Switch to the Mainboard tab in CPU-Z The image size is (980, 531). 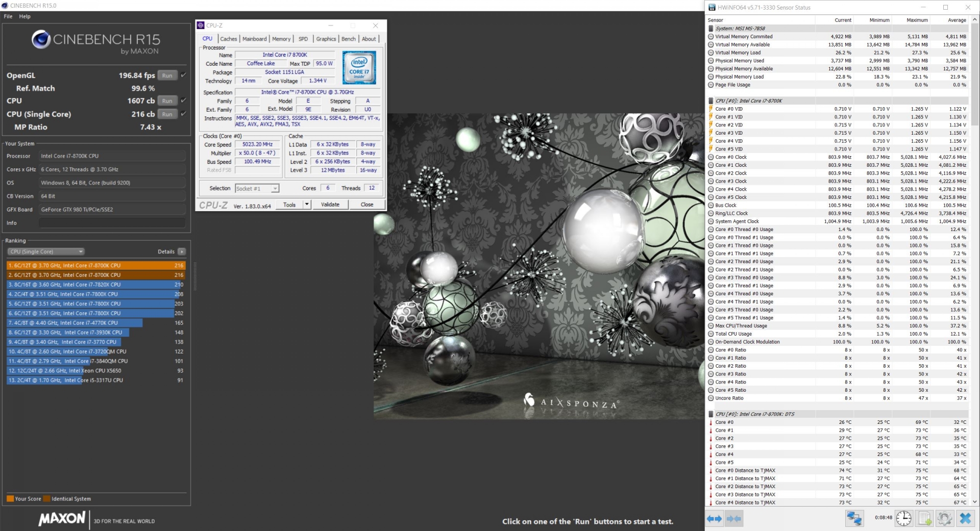click(x=254, y=39)
